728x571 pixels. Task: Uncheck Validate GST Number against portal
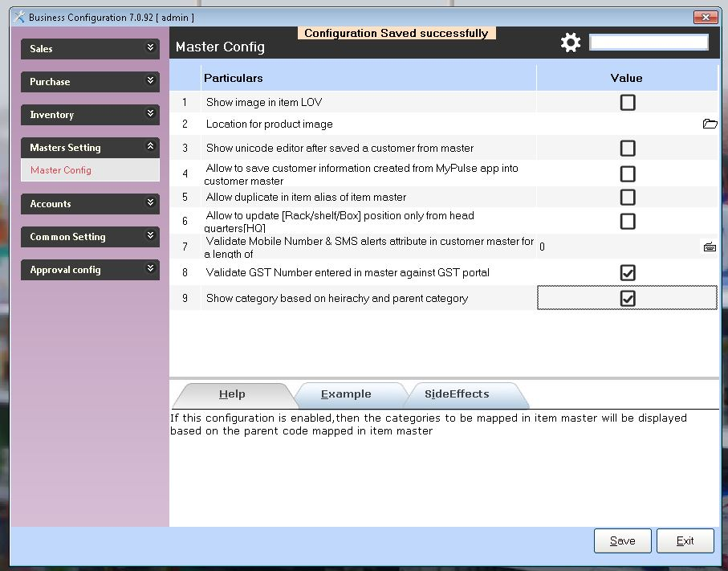627,273
